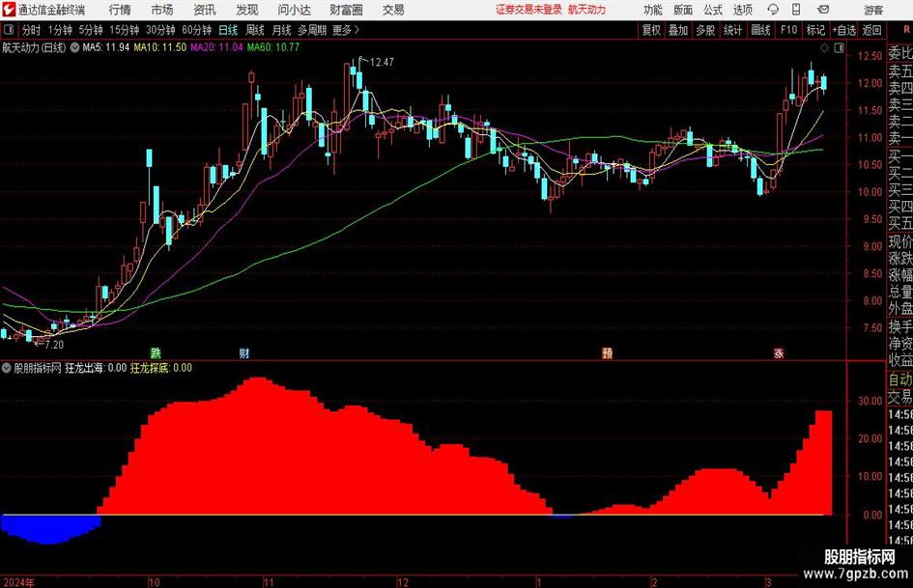Click 自动 label in right panel
Viewport: 913px width, 588px height.
pyautogui.click(x=900, y=379)
